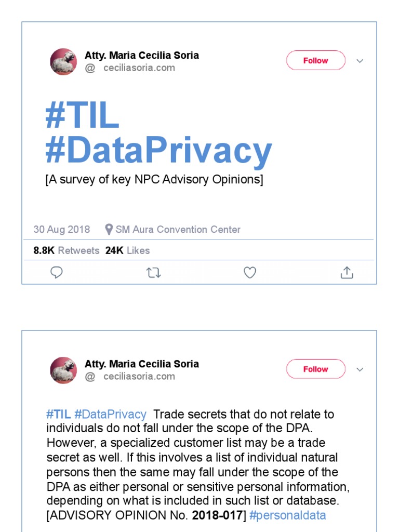This screenshot has height=532, width=399.
Task: Open the large #DataPrivacy hashtag
Action: 158,151
